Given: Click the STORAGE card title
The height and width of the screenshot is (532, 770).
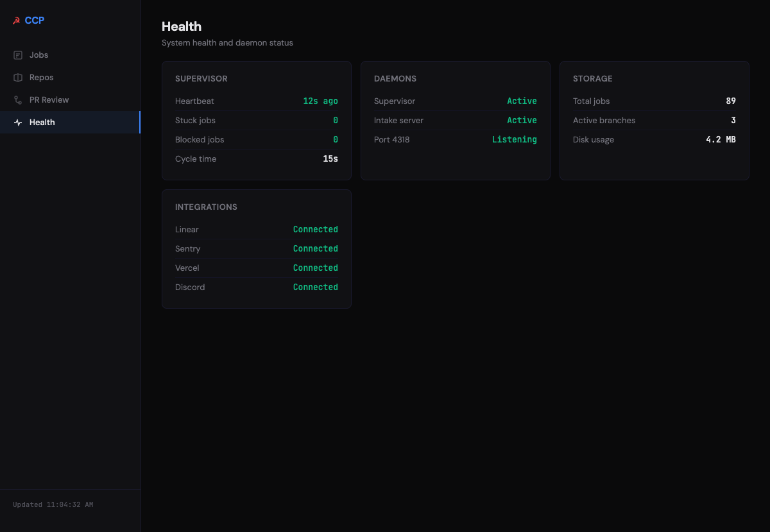Looking at the screenshot, I should [593, 79].
